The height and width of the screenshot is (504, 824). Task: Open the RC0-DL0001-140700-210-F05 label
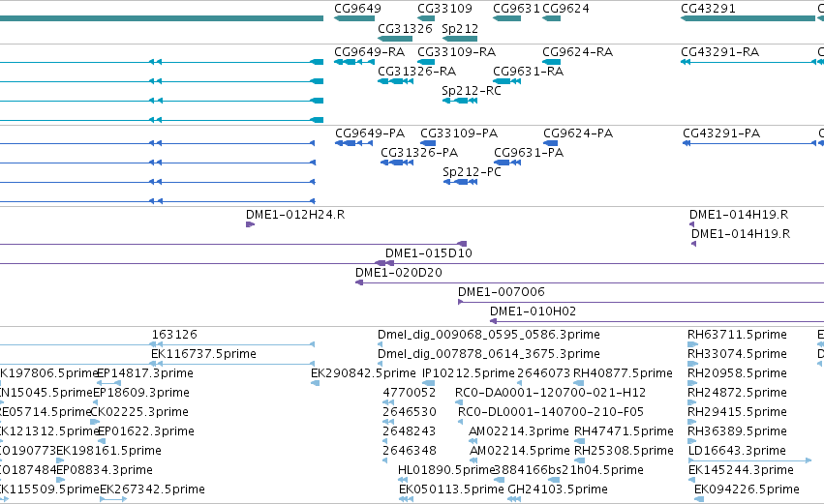pos(551,412)
